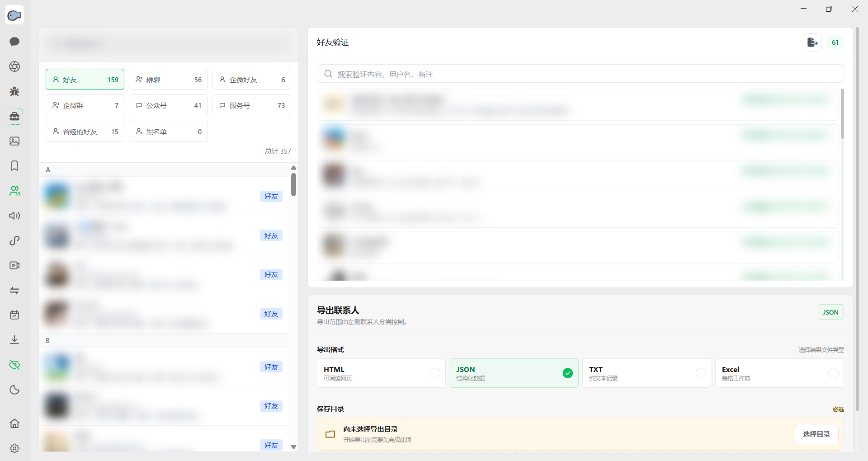Image resolution: width=868 pixels, height=461 pixels.
Task: Focus the 搜索验证内容 search field
Action: tap(580, 74)
